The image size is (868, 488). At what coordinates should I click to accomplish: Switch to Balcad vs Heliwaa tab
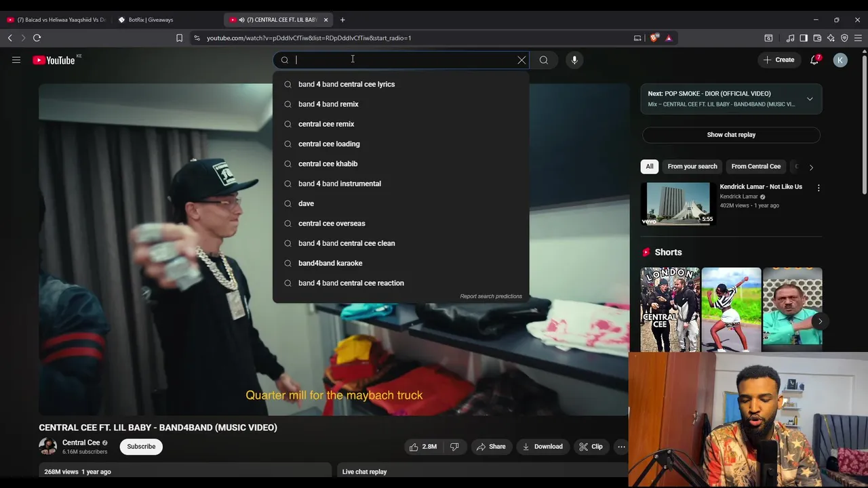[x=56, y=20]
